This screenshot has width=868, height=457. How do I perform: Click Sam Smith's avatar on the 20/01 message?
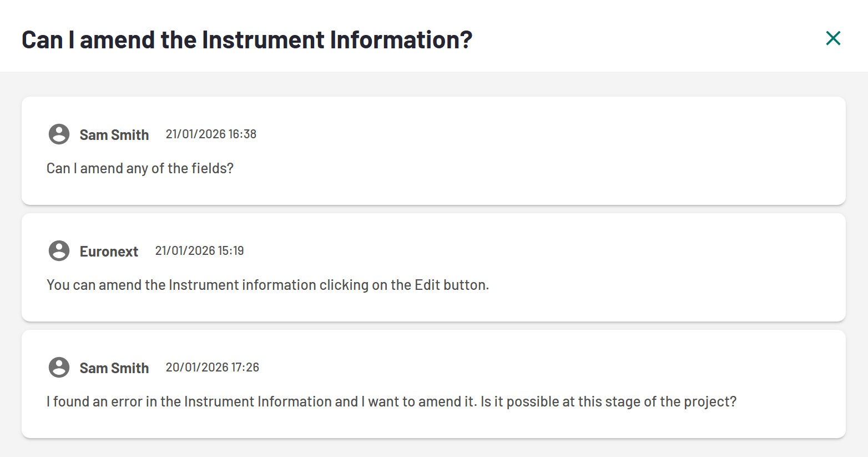59,368
